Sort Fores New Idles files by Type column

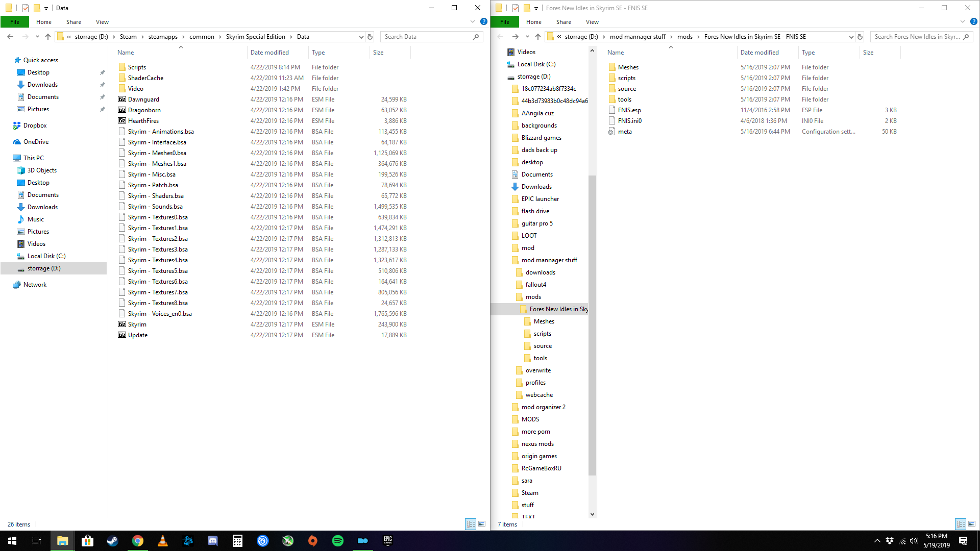click(x=829, y=53)
